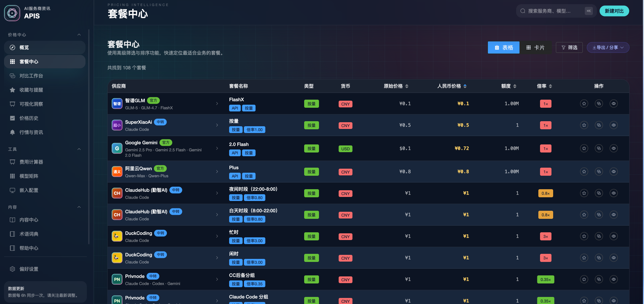Viewport: 644px width, 304px height.
Task: Open the 筛选 filter button
Action: (x=569, y=48)
